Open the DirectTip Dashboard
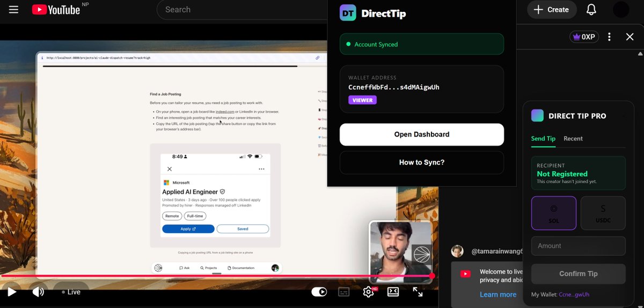Image resolution: width=644 pixels, height=308 pixels. (x=422, y=134)
